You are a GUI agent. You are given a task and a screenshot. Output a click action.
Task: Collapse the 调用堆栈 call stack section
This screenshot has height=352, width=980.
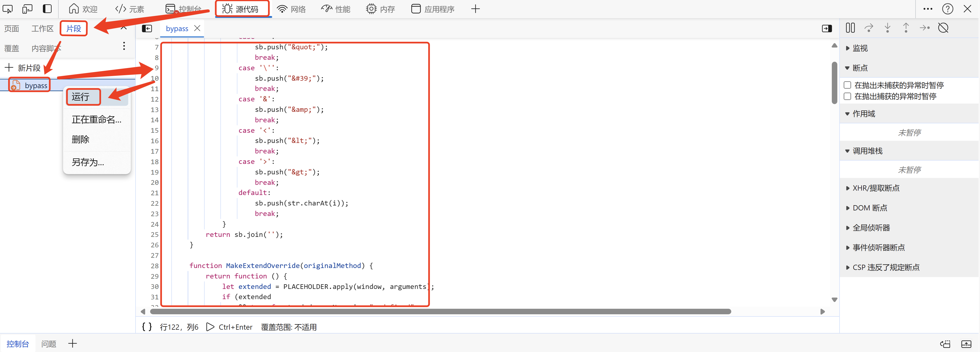click(x=867, y=151)
